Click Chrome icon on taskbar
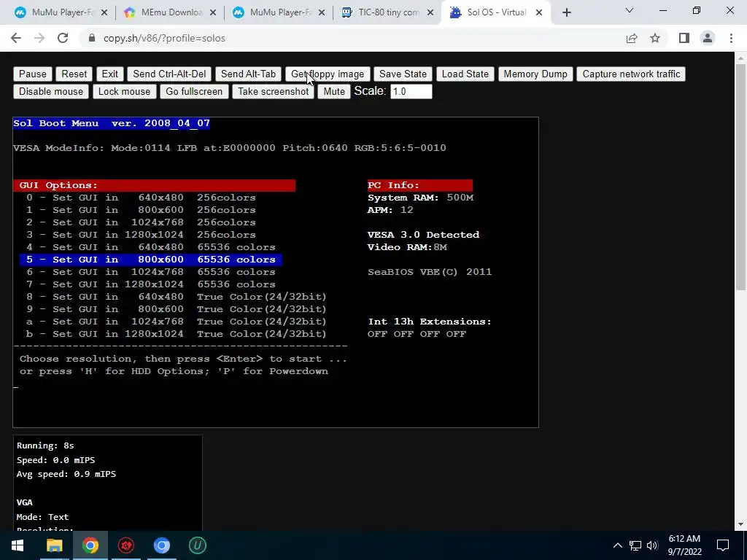This screenshot has height=560, width=747. [x=90, y=545]
